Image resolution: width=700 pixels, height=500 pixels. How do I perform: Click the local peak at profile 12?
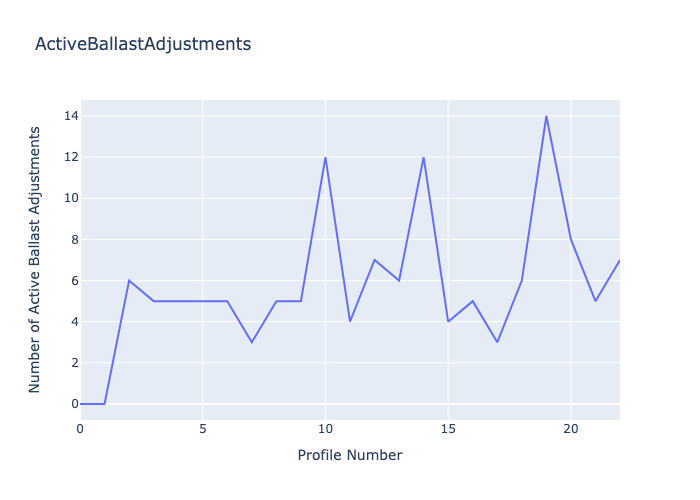pos(374,260)
